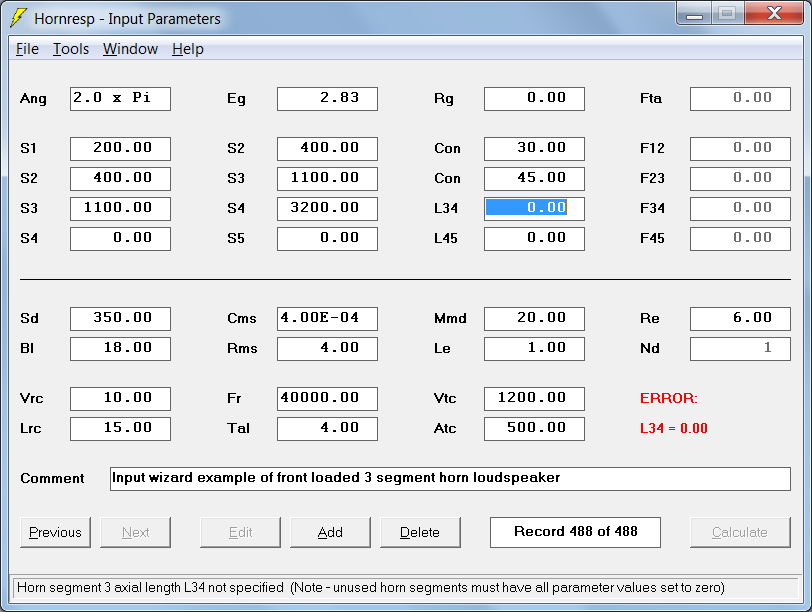Click the Delete record button
The width and height of the screenshot is (812, 612).
pyautogui.click(x=420, y=532)
